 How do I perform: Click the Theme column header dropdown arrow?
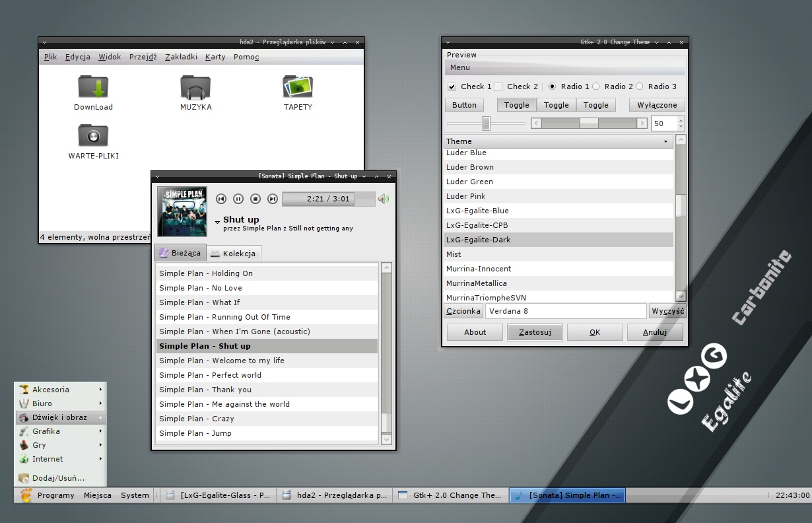point(665,141)
